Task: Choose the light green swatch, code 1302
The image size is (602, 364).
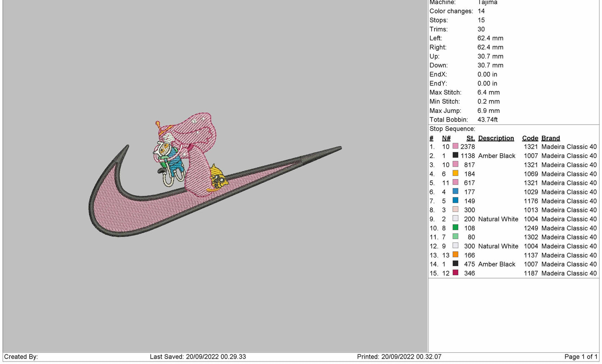Action: click(455, 237)
